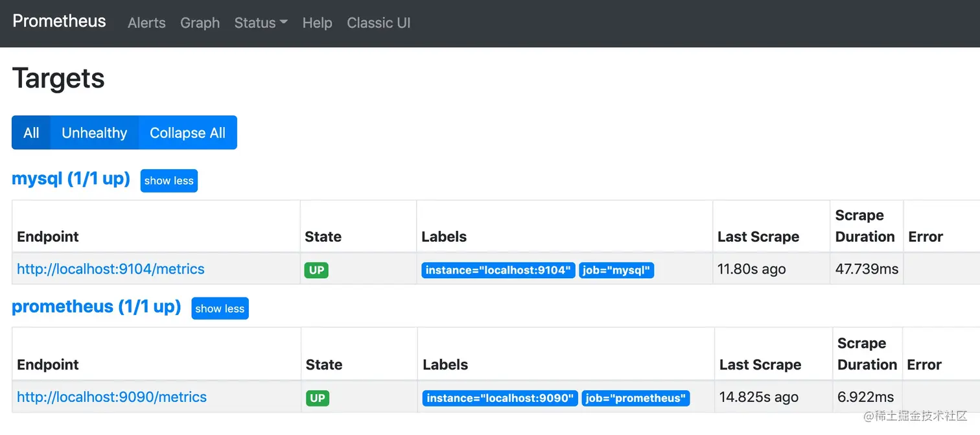Click the UP badge for mysql target
980x435 pixels.
tap(316, 270)
